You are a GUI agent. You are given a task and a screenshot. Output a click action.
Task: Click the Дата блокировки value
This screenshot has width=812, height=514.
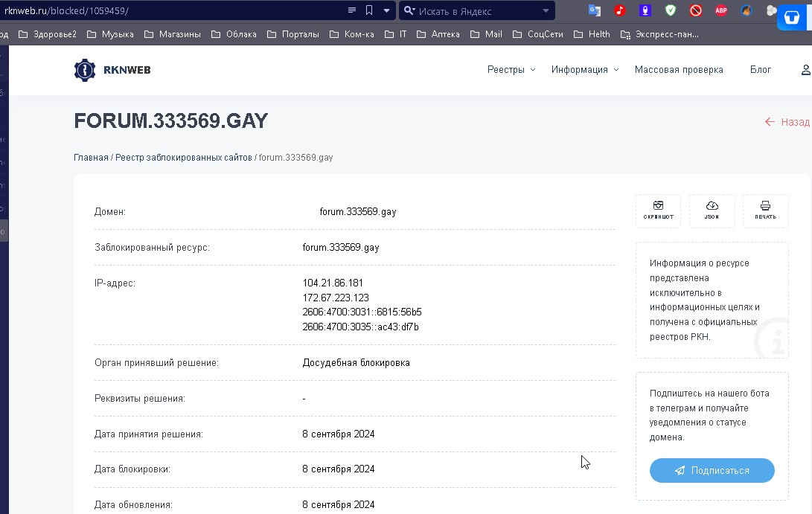339,469
